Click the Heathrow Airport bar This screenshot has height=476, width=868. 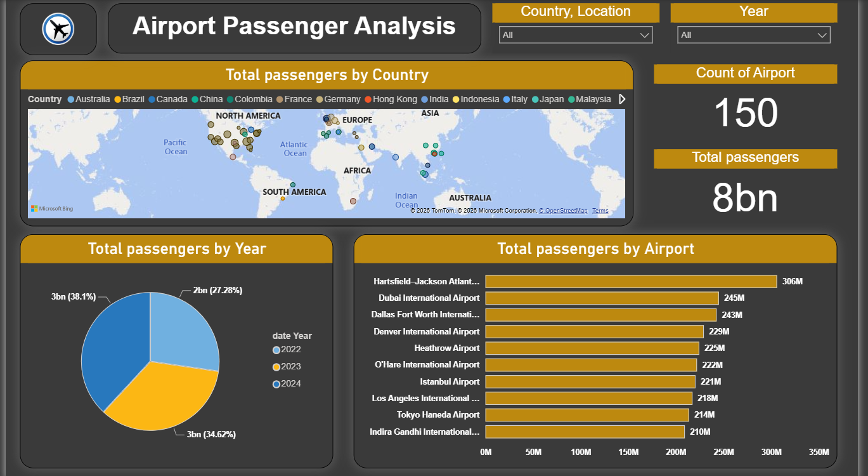[592, 348]
